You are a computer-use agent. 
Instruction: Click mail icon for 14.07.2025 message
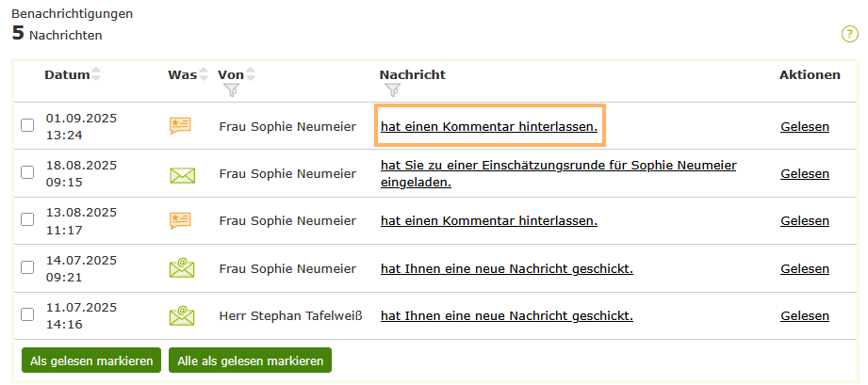point(182,268)
